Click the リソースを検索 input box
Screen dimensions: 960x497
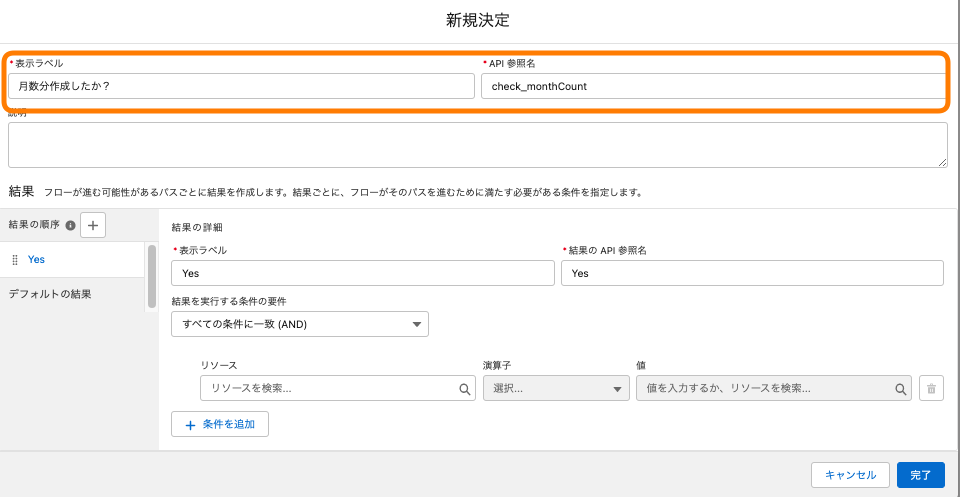(x=338, y=389)
